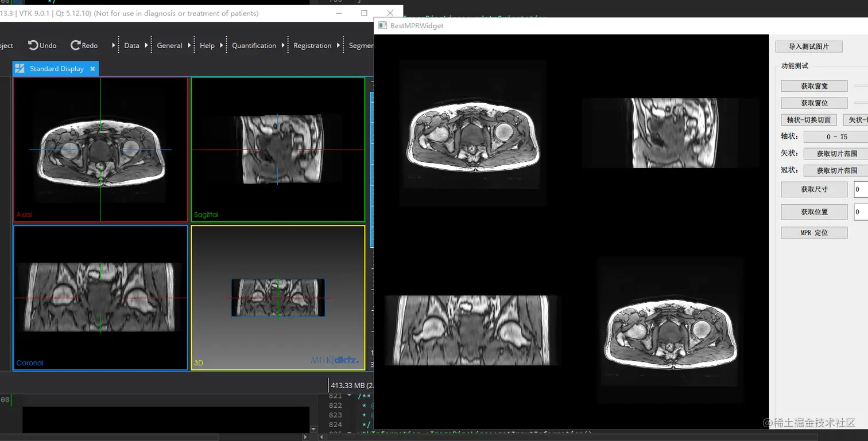Click the 冠状: label

coord(789,170)
